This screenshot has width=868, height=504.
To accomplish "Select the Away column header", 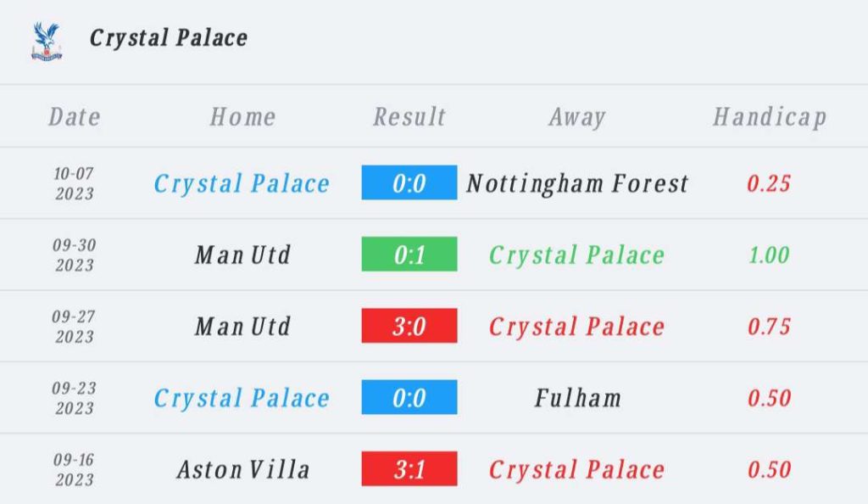I will [577, 117].
